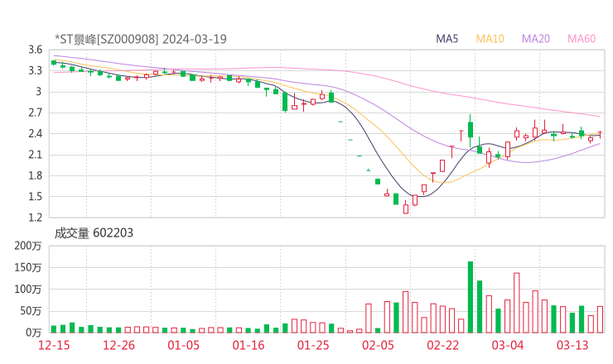This screenshot has height=364, width=613.
Task: Select the lowest red candlestick near 1.3
Action: click(406, 208)
